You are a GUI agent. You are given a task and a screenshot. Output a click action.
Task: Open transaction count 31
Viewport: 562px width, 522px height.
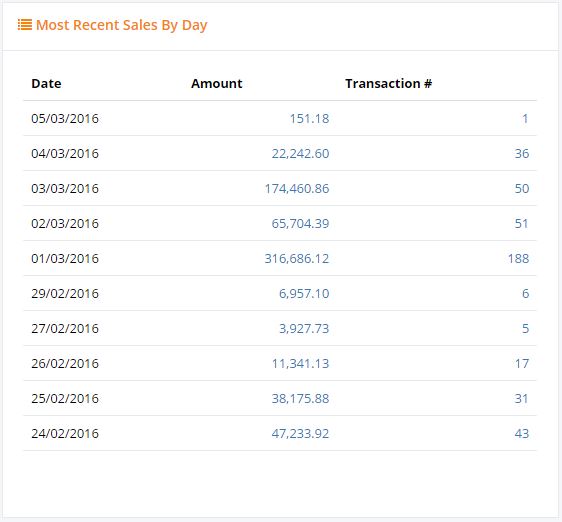522,399
